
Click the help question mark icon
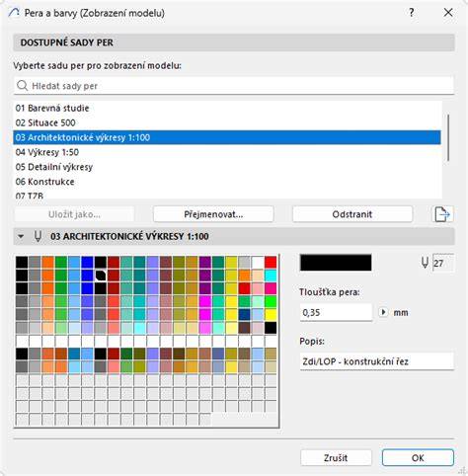click(x=412, y=13)
